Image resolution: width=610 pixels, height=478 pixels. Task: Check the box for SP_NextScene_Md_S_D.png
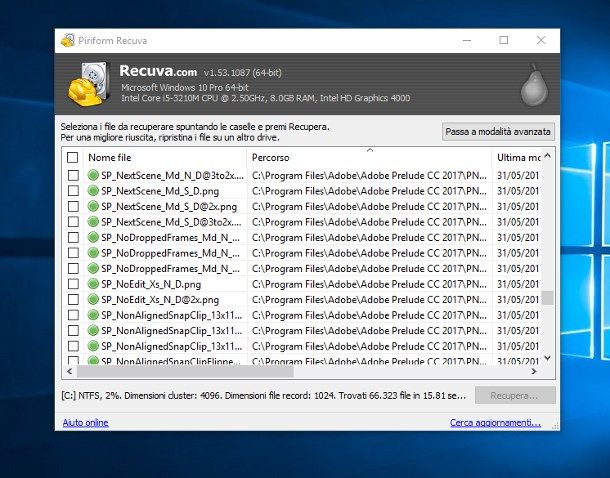[73, 191]
